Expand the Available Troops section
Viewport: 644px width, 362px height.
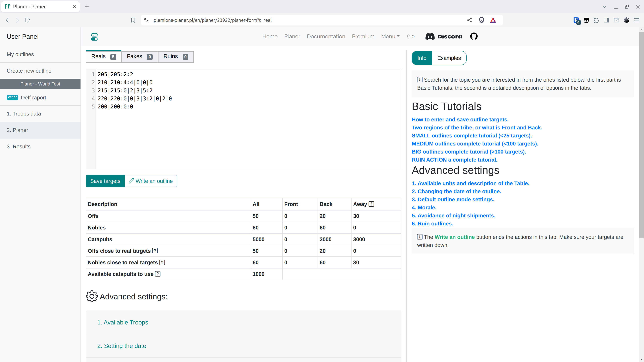122,322
